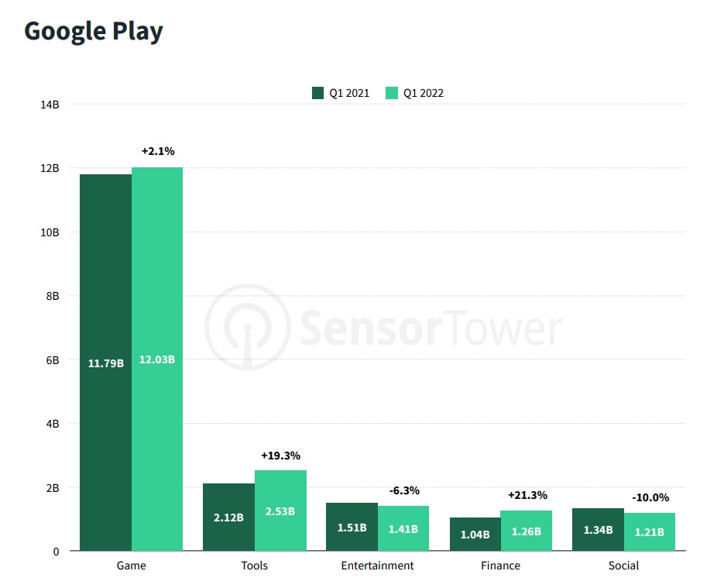
Task: Toggle the Q1 2022 legend label
Action: [x=424, y=93]
